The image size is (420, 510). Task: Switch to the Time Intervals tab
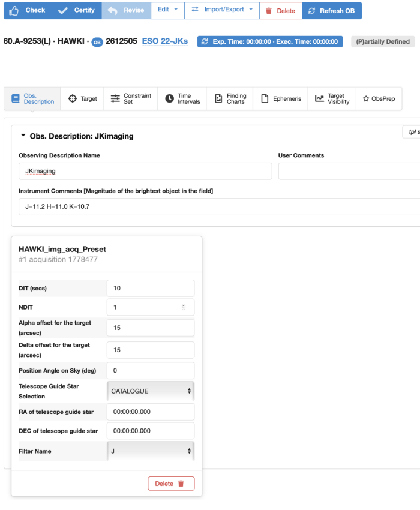[x=182, y=98]
